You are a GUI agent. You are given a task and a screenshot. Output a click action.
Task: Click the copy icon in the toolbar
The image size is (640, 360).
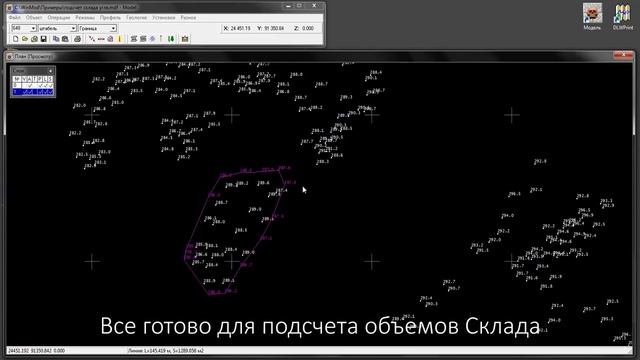click(x=56, y=39)
